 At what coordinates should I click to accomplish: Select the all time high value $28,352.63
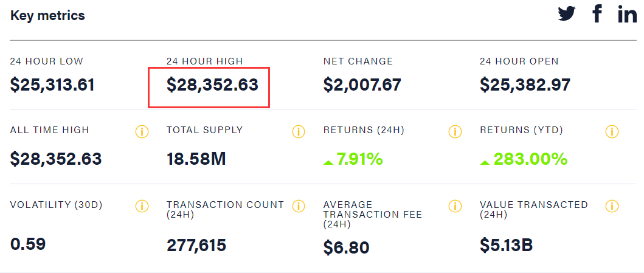(56, 159)
